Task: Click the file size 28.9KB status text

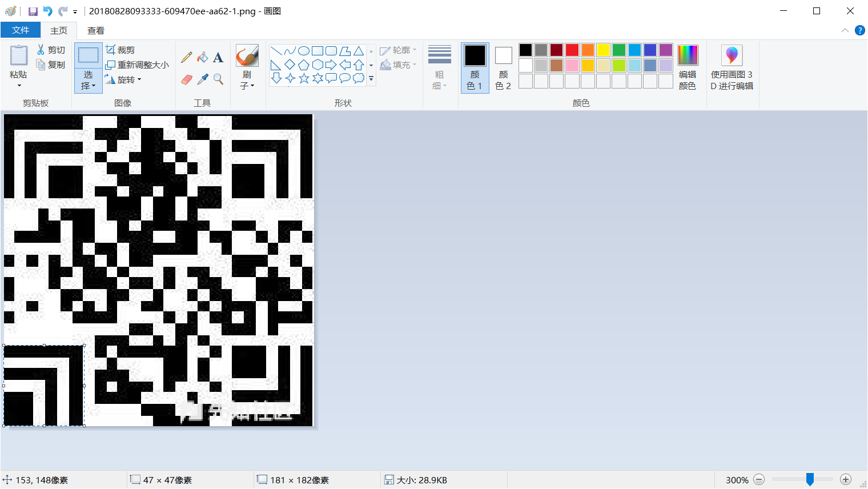Action: (x=421, y=480)
